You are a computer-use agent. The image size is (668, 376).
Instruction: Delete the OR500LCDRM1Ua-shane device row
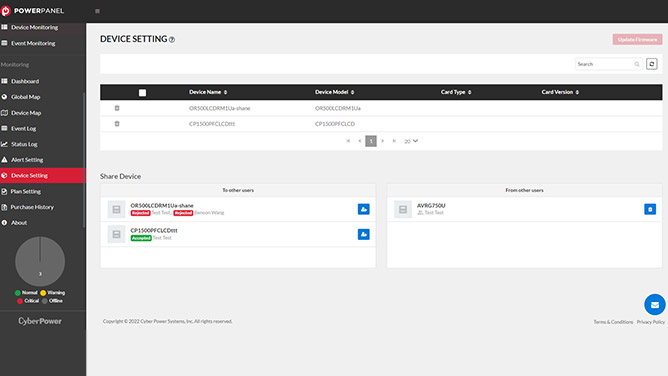click(117, 108)
